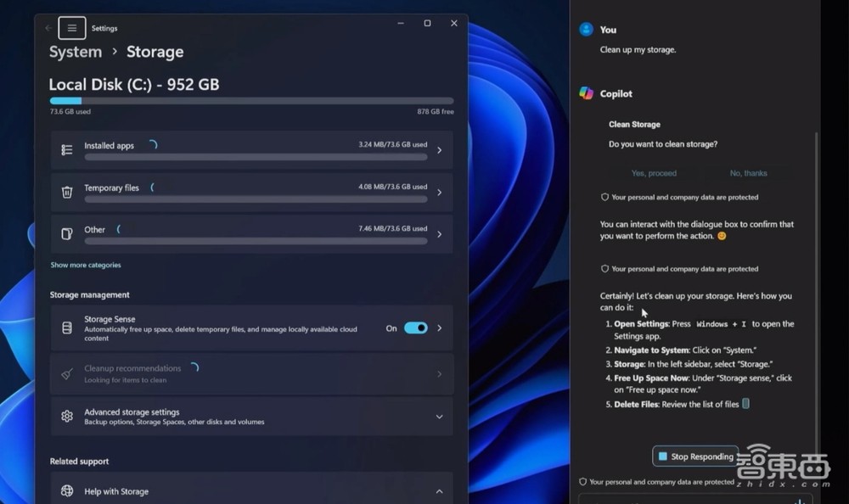Click the back arrow in Settings
Image resolution: width=849 pixels, height=504 pixels.
pyautogui.click(x=48, y=28)
